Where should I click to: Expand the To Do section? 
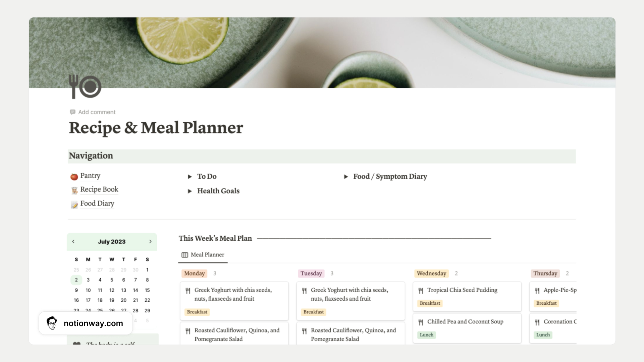point(190,176)
